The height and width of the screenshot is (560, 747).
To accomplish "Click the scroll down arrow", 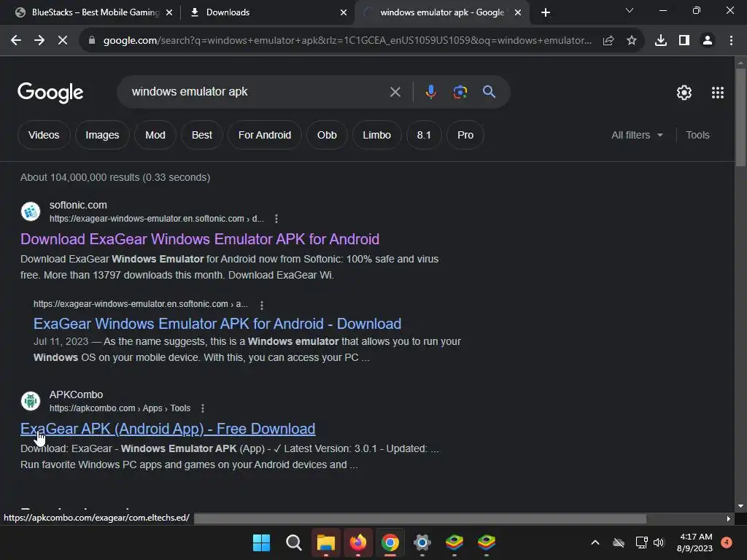I will click(740, 506).
